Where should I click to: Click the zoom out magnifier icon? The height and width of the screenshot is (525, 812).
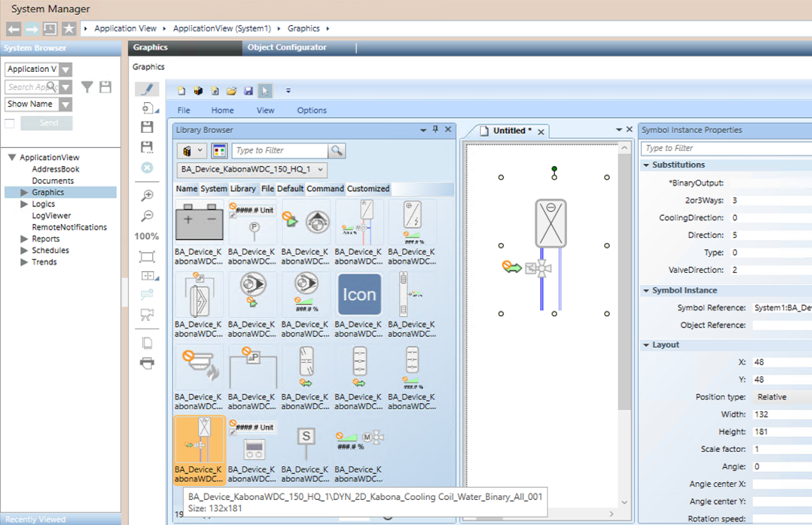tap(147, 216)
